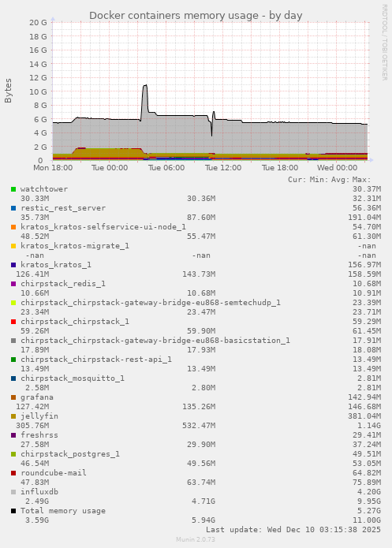Click the 'Max:' column header
The width and height of the screenshot is (392, 548).
[x=361, y=180]
